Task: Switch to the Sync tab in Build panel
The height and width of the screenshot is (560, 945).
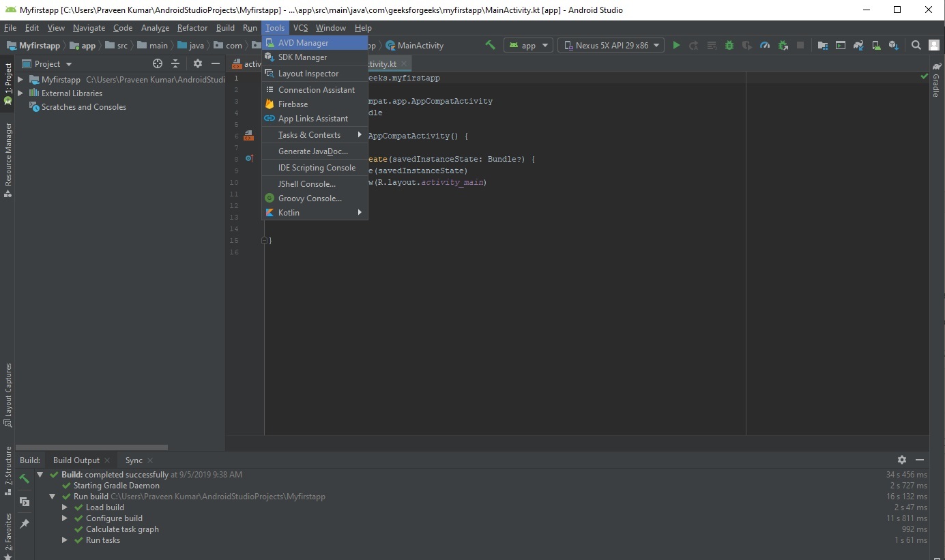Action: (134, 460)
